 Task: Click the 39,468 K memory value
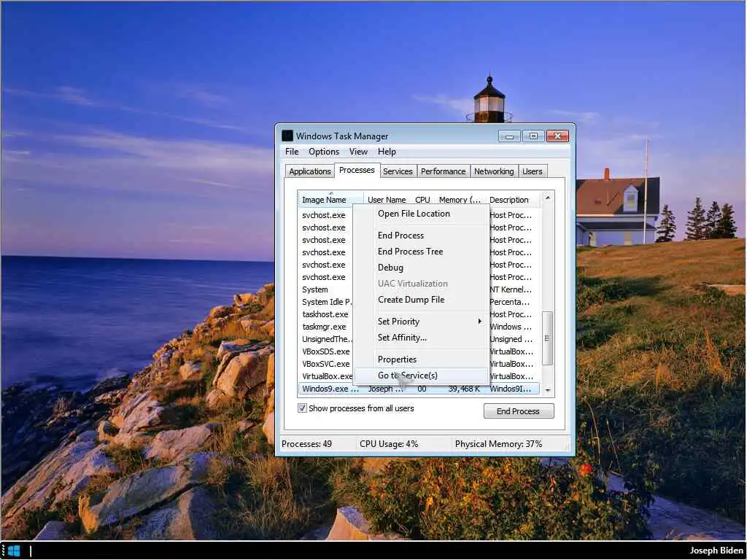pyautogui.click(x=464, y=389)
